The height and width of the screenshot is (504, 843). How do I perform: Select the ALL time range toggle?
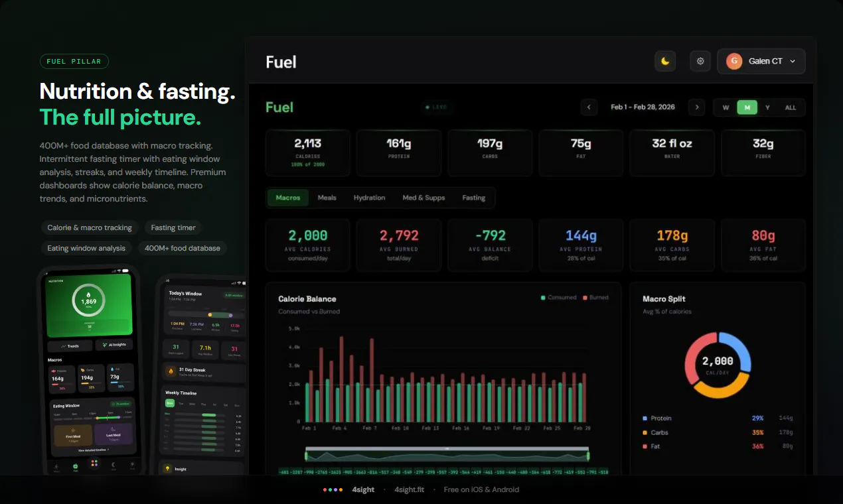click(791, 107)
